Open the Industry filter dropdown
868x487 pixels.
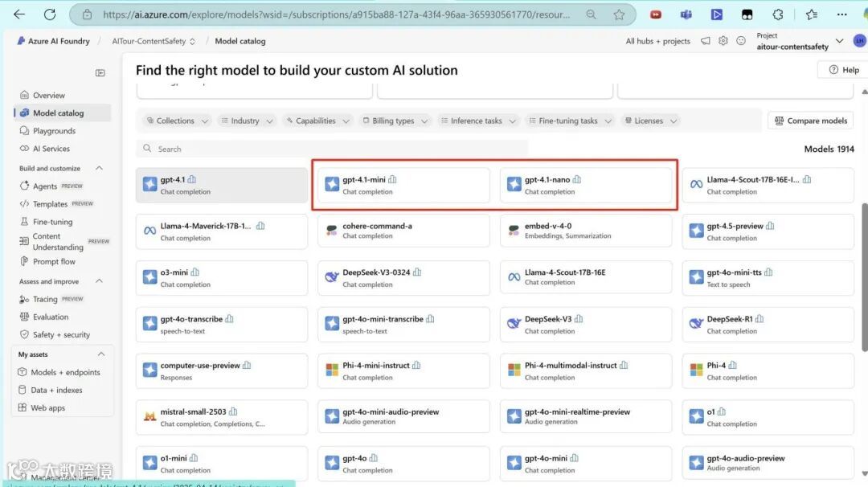(247, 121)
